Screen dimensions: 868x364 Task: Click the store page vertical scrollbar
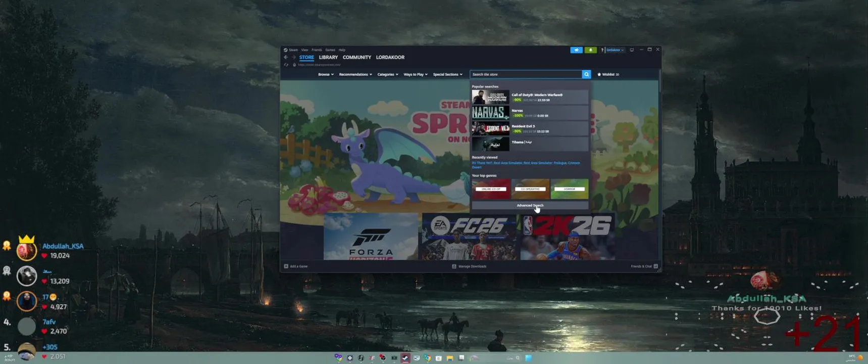pos(660,81)
